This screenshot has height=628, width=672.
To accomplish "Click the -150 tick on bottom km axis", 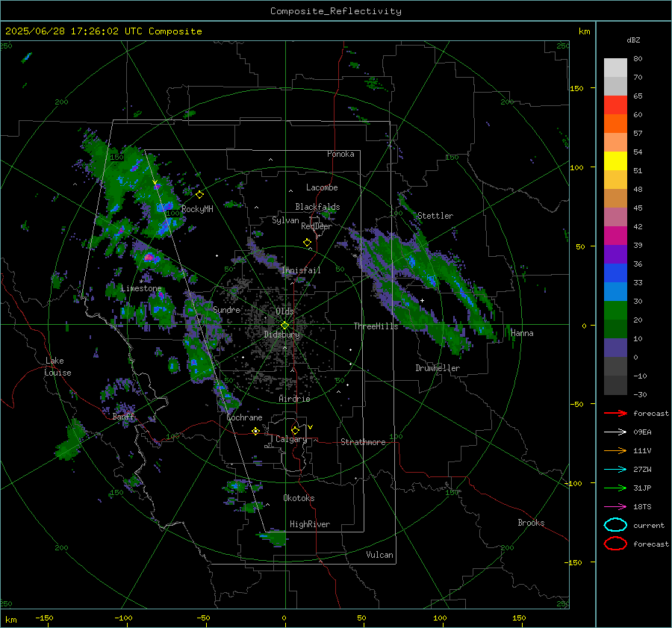I will (x=44, y=618).
